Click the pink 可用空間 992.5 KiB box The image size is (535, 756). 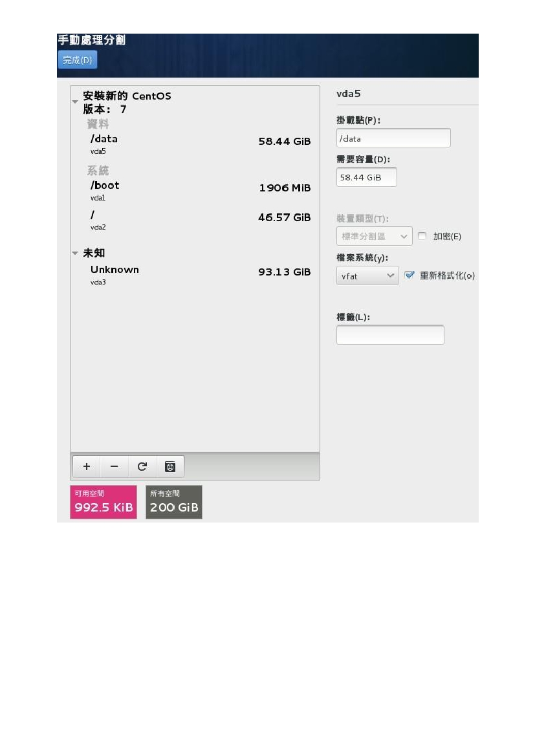104,502
